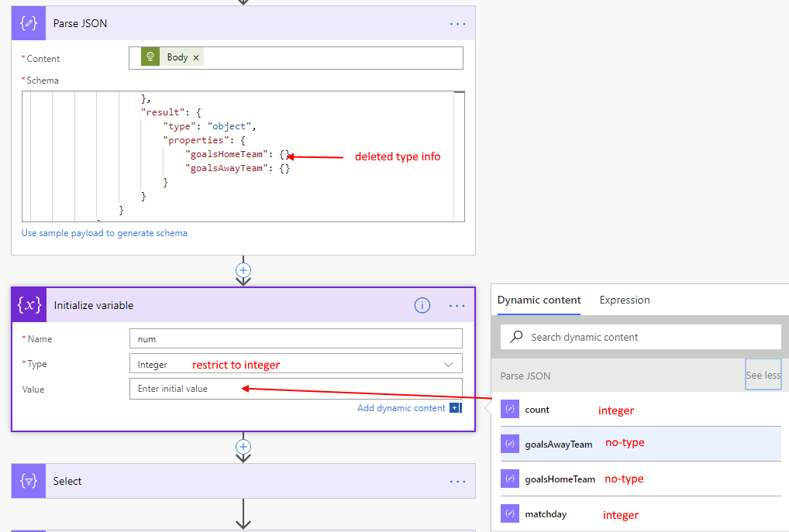Screen dimensions: 789x532
Task: Insert step with plus below Initialize variable
Action: [x=243, y=447]
